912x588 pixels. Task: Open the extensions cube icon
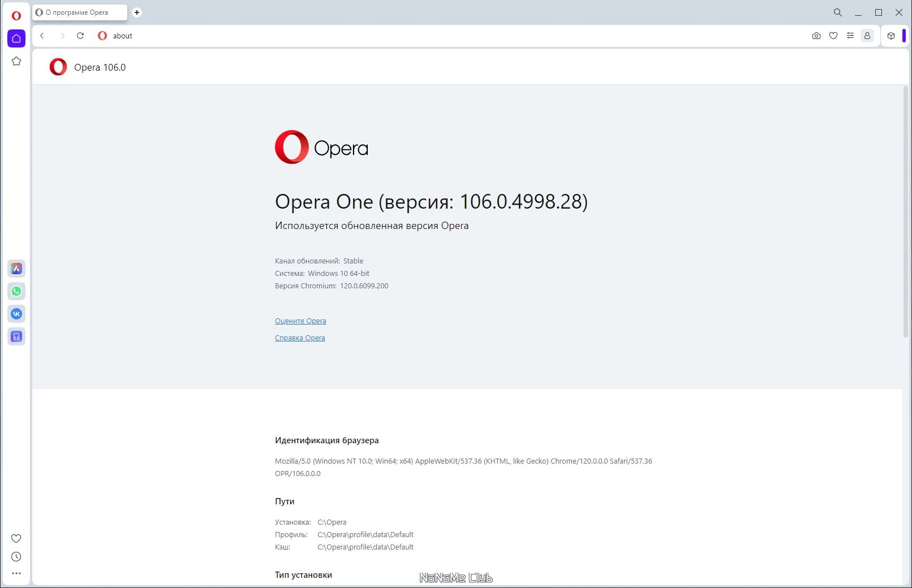coord(891,36)
